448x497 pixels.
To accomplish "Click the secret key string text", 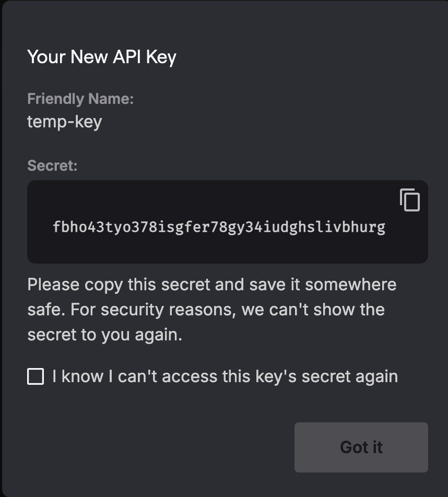I will (219, 227).
